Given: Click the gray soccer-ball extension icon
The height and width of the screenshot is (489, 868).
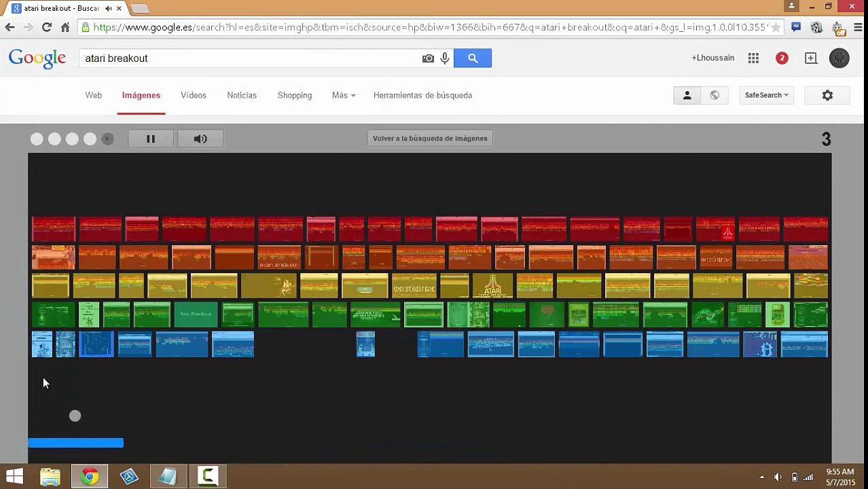Looking at the screenshot, I should tap(817, 27).
